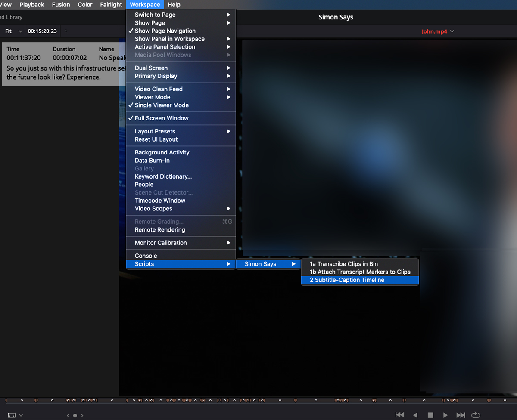Expand the Primary Display submenu
Image resolution: width=517 pixels, height=420 pixels.
pyautogui.click(x=181, y=76)
